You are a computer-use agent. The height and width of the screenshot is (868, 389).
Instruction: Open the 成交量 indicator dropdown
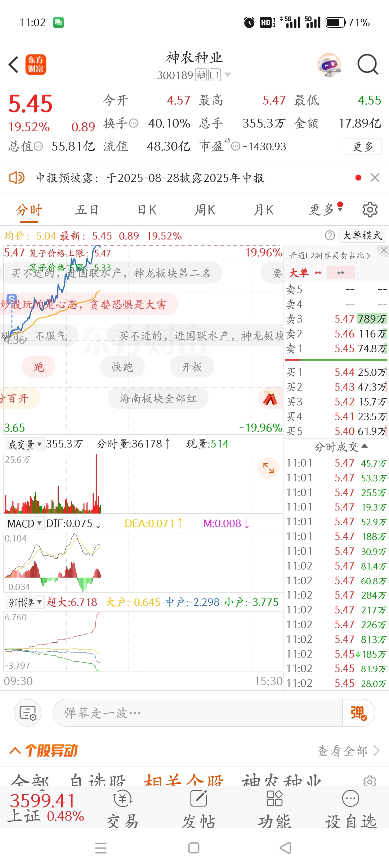[x=24, y=444]
